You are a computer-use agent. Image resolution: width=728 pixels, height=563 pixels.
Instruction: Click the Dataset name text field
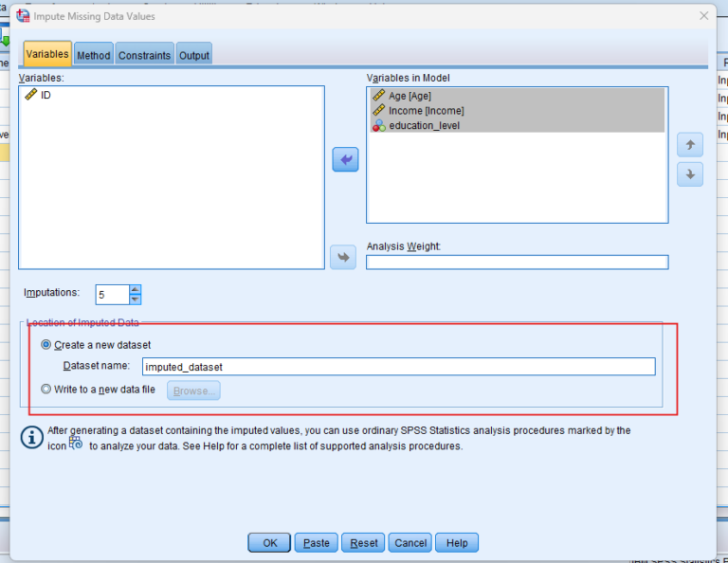(398, 367)
